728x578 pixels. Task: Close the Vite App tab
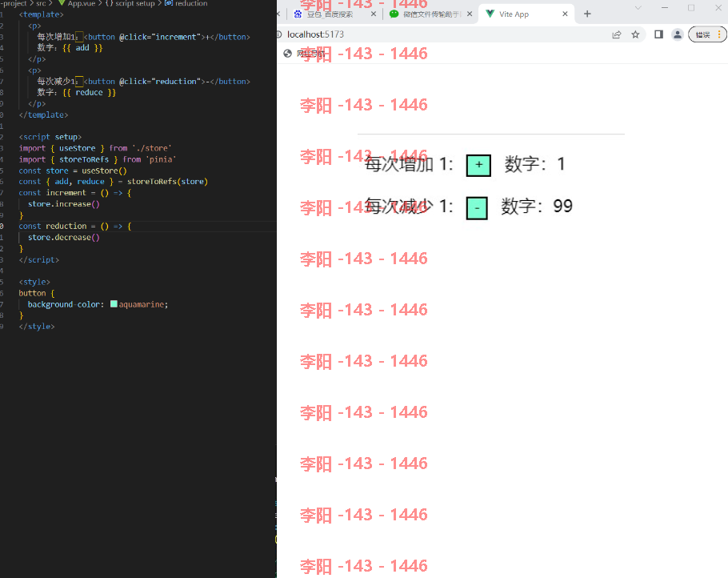(565, 14)
